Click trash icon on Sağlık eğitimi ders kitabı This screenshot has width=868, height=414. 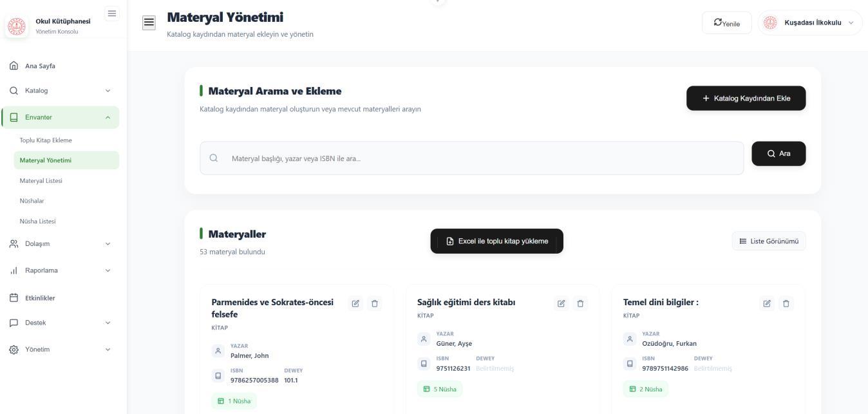coord(580,303)
